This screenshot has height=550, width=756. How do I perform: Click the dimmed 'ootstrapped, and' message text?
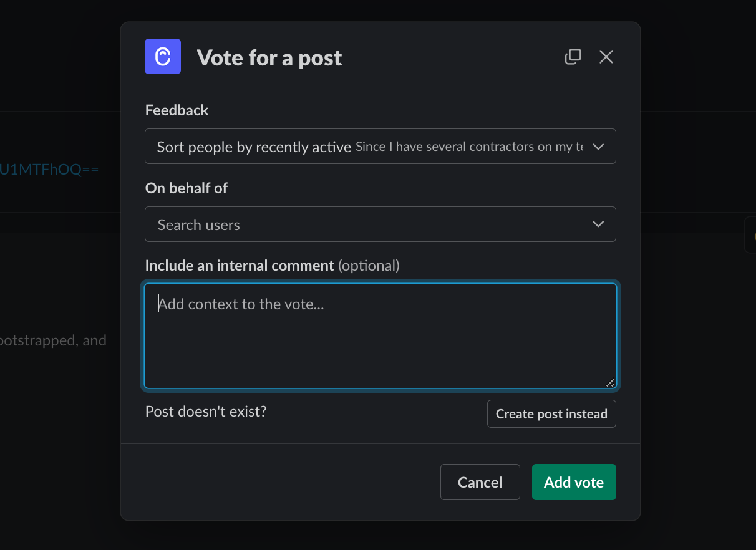[x=53, y=340]
